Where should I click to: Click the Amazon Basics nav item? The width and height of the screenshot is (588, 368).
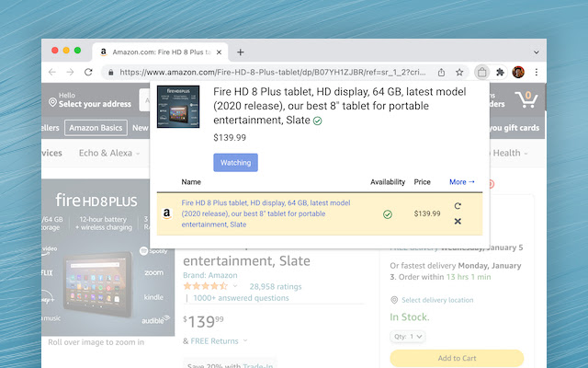click(x=96, y=128)
